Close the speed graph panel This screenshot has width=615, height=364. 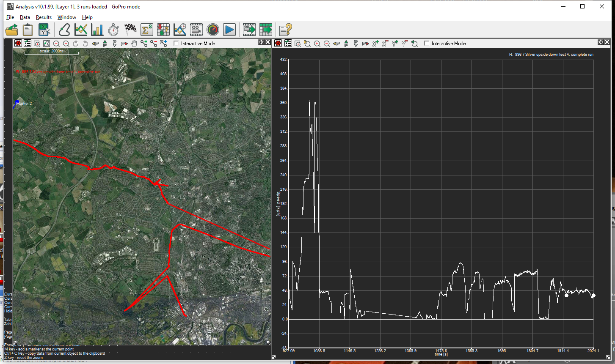(607, 42)
